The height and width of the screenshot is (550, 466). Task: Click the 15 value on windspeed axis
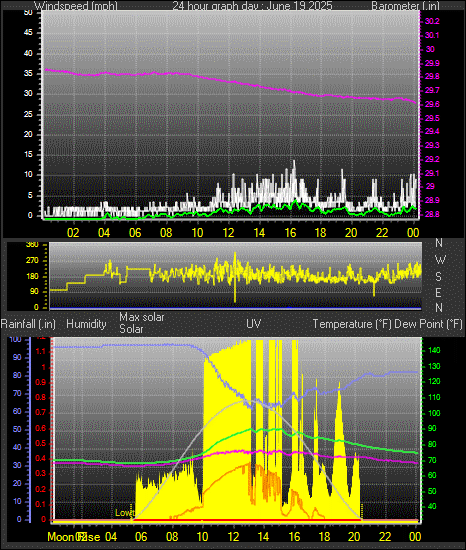point(28,155)
